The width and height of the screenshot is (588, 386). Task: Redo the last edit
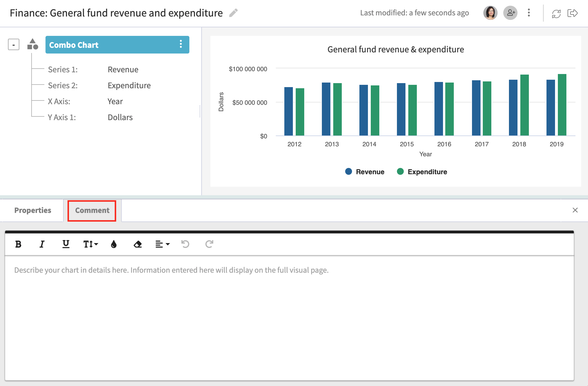tap(209, 244)
